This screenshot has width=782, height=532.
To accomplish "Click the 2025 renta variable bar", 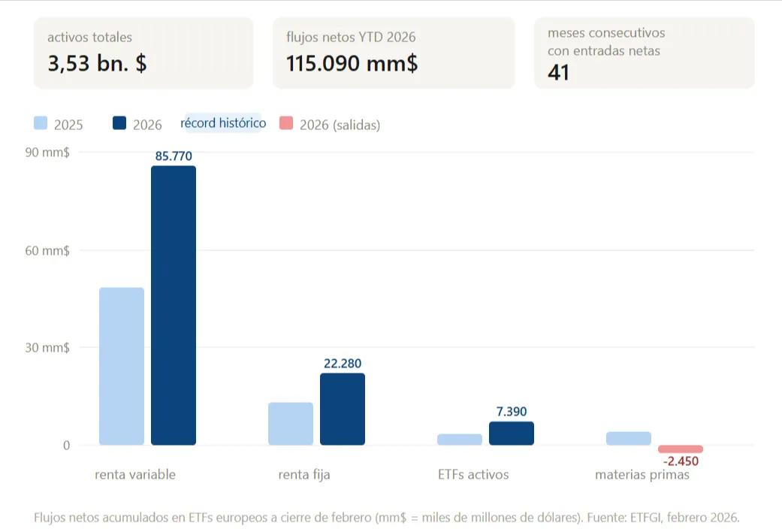I will [x=122, y=366].
